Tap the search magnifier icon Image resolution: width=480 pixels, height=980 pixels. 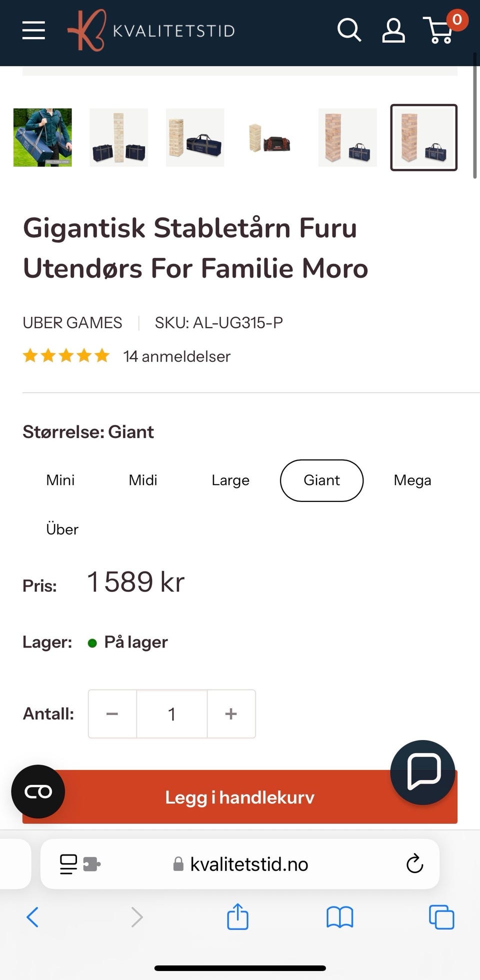pos(349,30)
